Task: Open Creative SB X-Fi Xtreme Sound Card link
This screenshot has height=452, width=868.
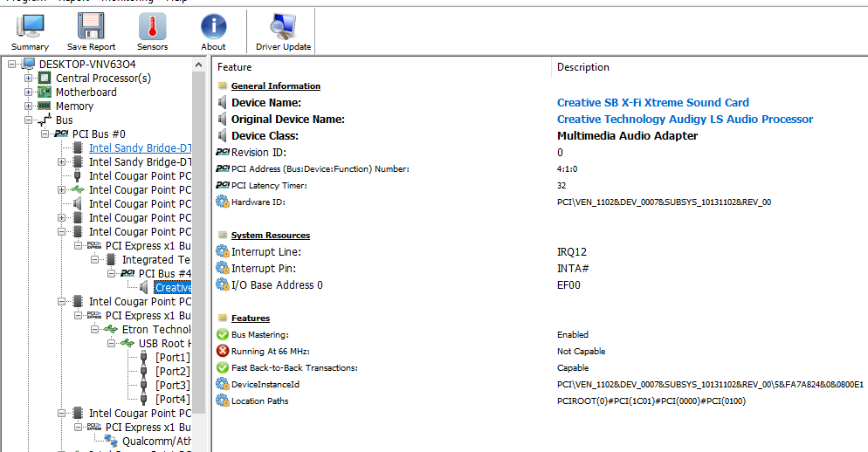Action: pos(652,102)
